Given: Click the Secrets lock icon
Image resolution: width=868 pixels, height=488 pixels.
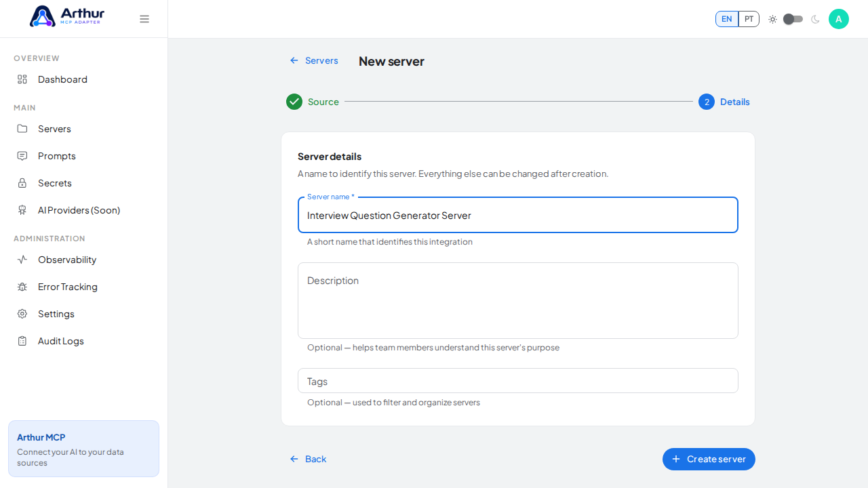Looking at the screenshot, I should [x=22, y=183].
